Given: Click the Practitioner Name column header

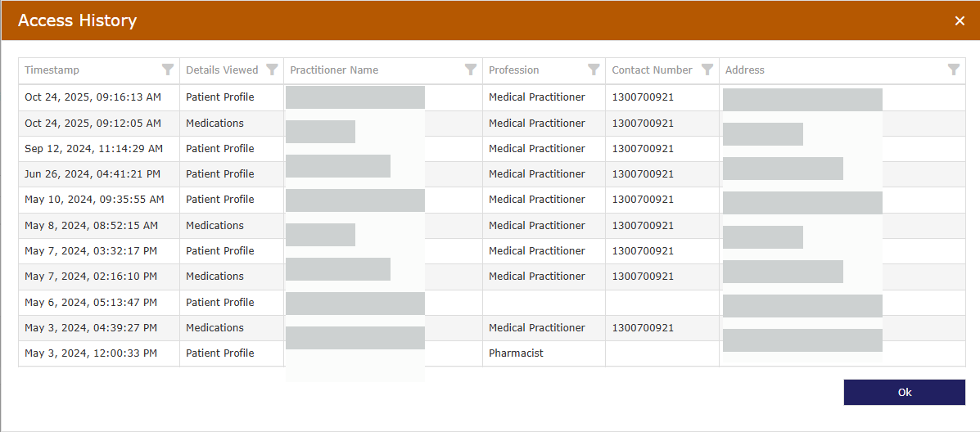Looking at the screenshot, I should (334, 70).
